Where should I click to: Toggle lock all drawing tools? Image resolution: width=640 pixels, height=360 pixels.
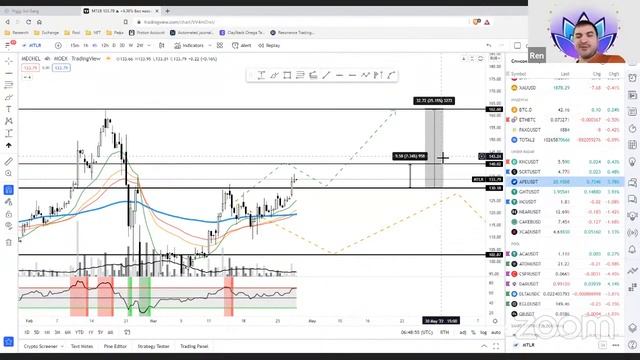click(x=9, y=214)
